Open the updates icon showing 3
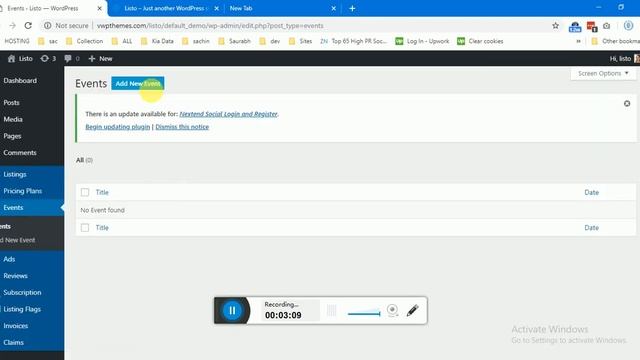Viewport: 640px width, 360px height. pyautogui.click(x=48, y=58)
